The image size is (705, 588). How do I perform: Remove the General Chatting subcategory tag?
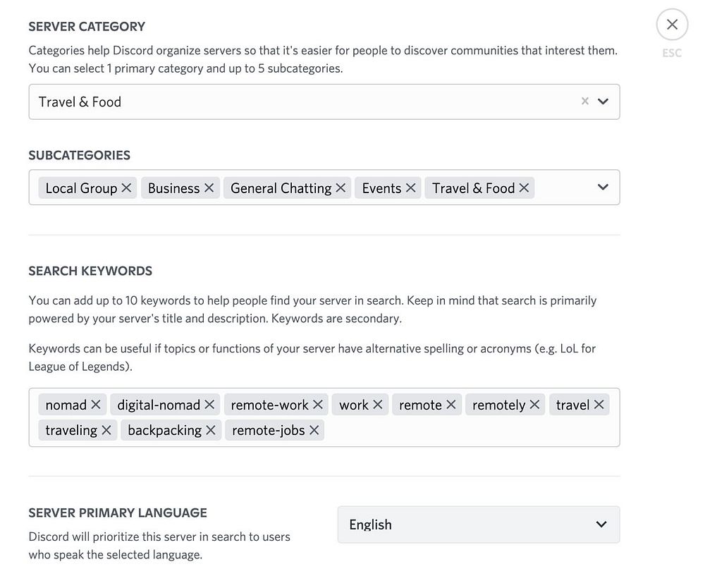(x=341, y=188)
